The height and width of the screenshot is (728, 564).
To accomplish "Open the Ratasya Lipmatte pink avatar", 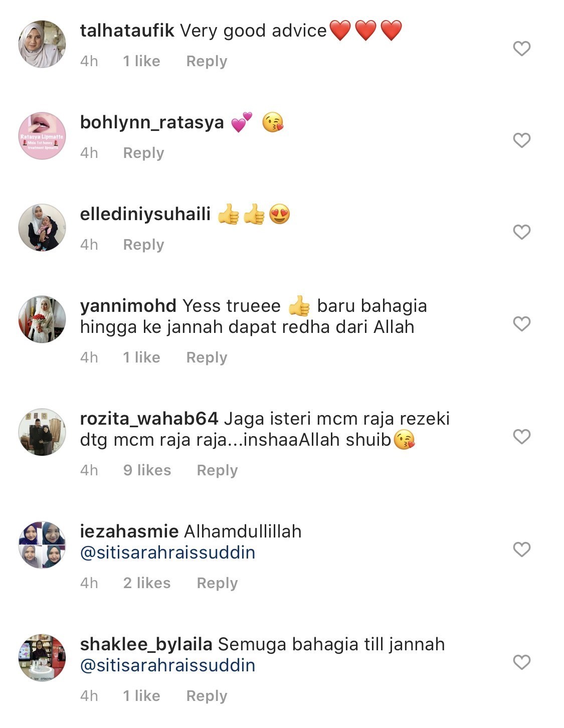I will click(42, 136).
